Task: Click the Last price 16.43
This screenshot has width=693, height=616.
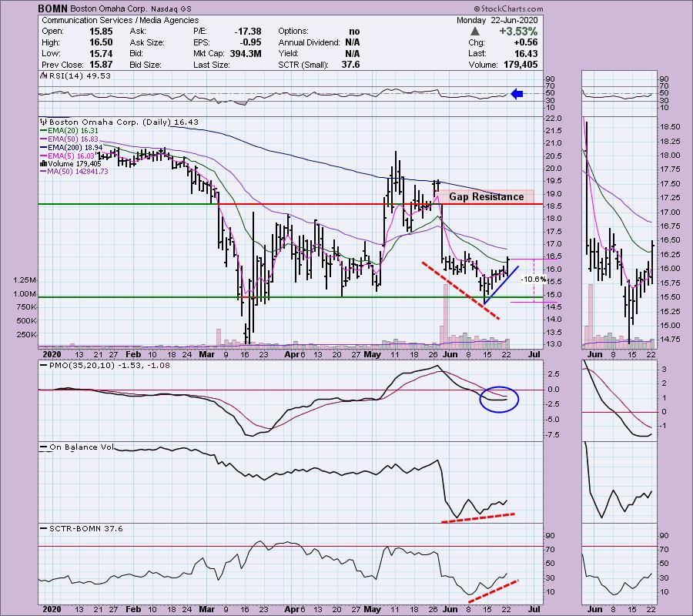Action: pos(526,53)
